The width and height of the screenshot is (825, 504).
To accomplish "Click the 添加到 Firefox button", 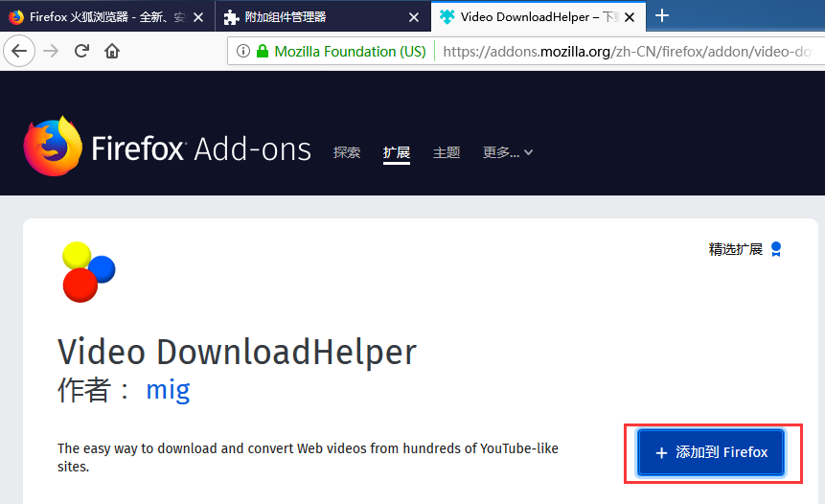I will (711, 452).
